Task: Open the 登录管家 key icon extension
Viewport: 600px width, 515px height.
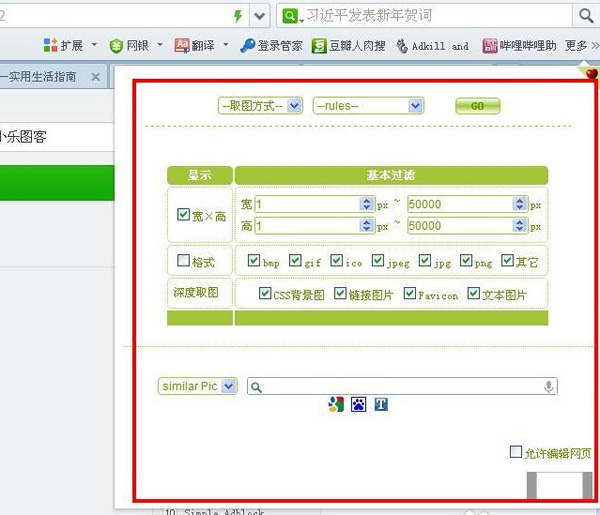Action: click(270, 46)
